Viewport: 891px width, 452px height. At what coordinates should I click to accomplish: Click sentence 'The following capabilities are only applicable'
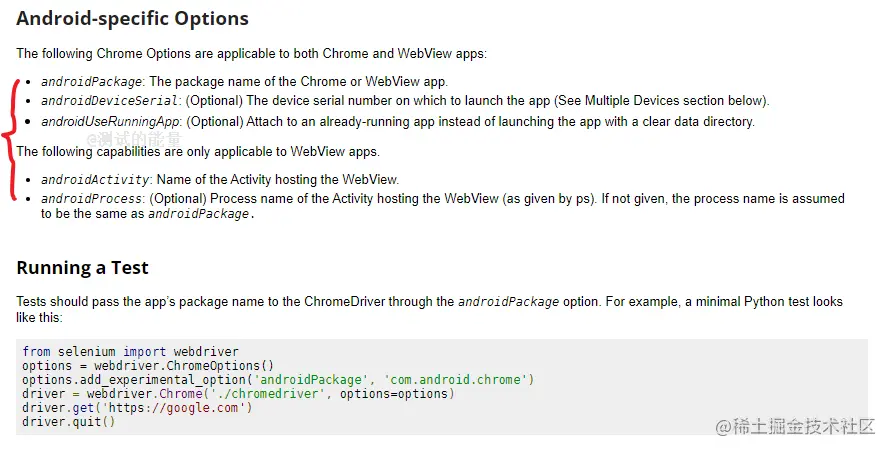tap(198, 152)
